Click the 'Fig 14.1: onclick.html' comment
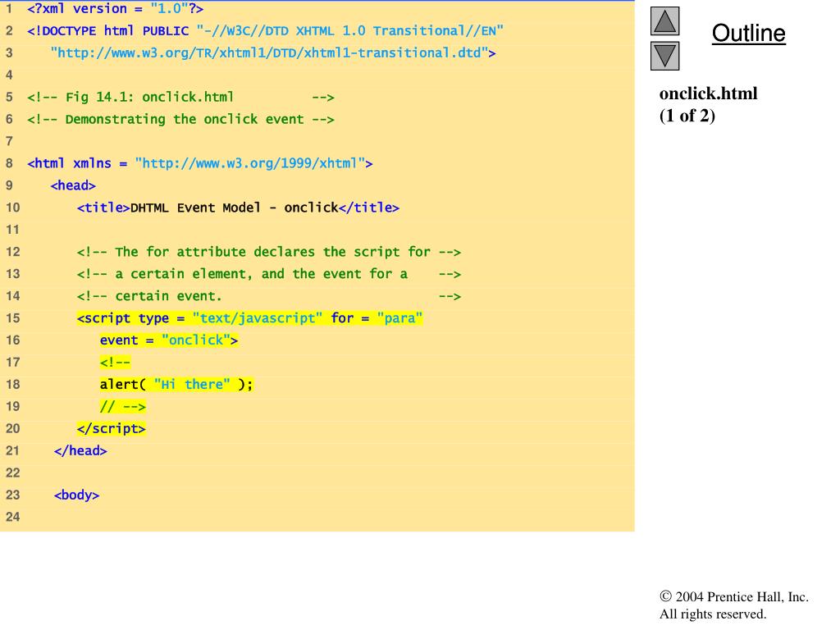 [180, 97]
